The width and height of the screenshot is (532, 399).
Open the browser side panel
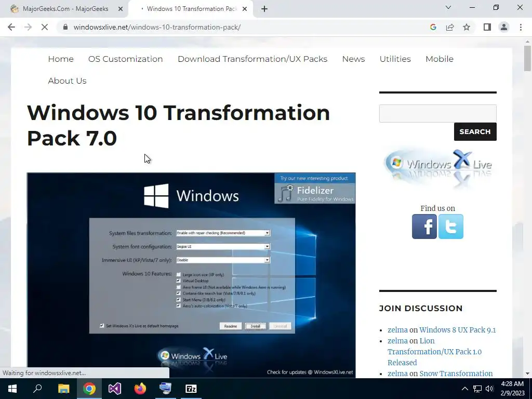tap(487, 27)
